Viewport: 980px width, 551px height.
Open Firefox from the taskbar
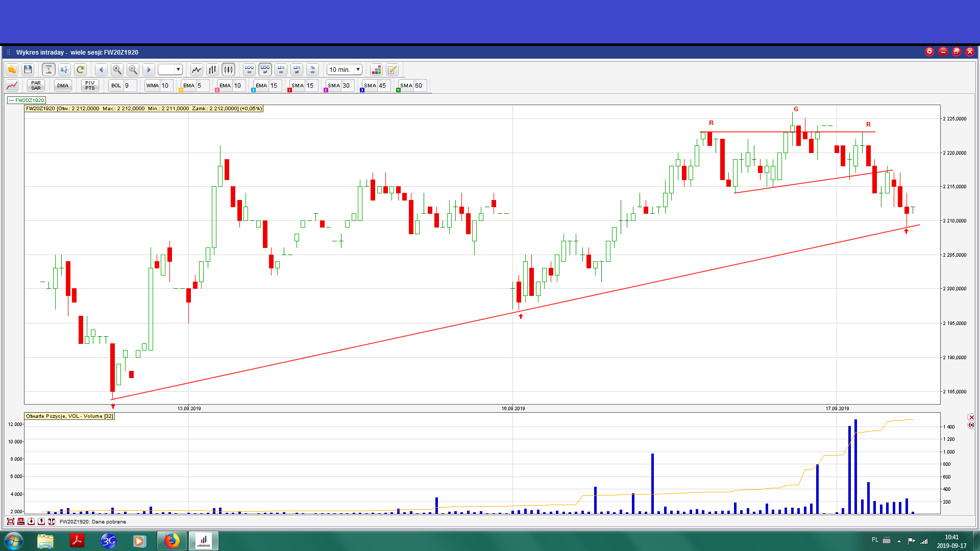pos(172,541)
